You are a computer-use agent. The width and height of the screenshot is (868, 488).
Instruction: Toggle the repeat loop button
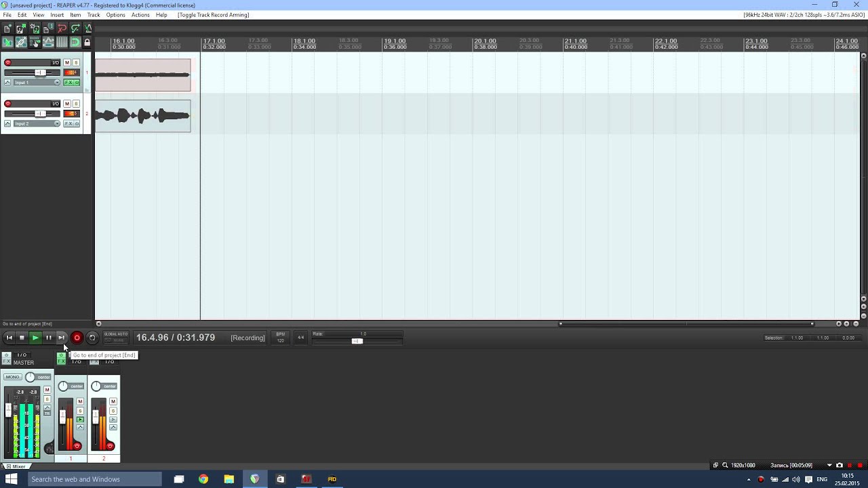point(92,338)
